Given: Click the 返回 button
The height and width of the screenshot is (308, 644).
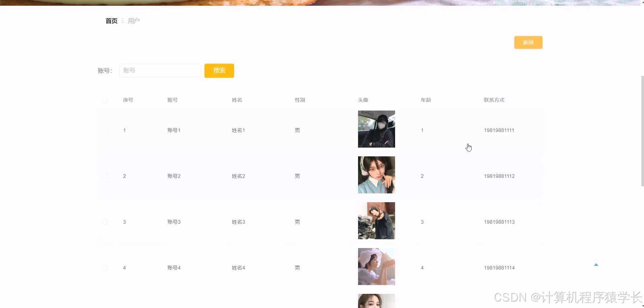Looking at the screenshot, I should [528, 42].
